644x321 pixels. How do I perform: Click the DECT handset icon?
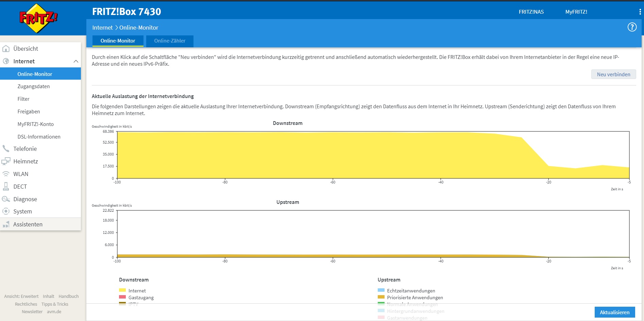tap(6, 187)
